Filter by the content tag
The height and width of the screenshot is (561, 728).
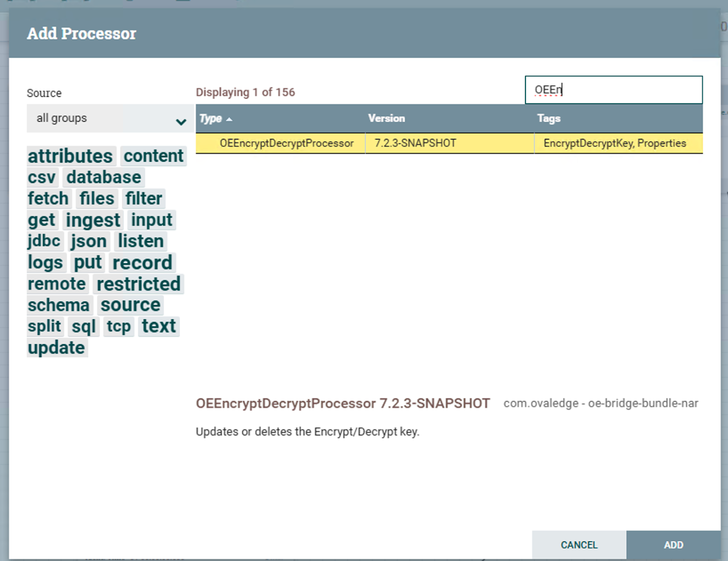pyautogui.click(x=153, y=156)
